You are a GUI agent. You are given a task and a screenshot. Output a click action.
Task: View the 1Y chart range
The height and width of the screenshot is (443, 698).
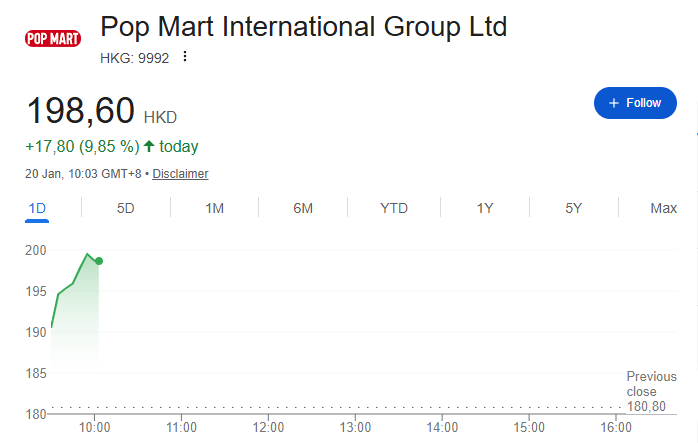484,208
